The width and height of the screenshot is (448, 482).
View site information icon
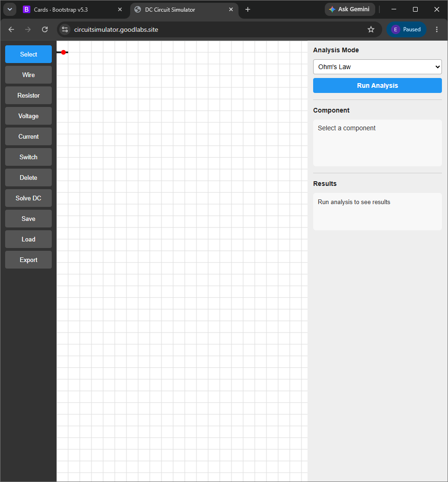[65, 29]
